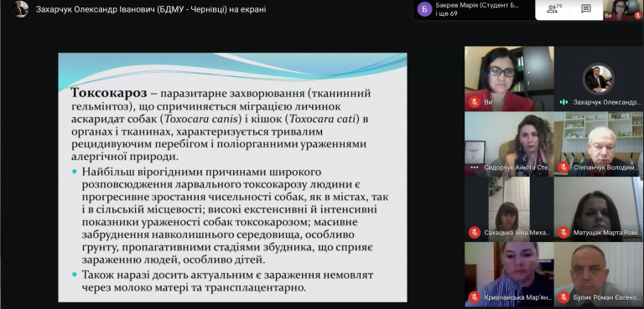This screenshot has height=309, width=644.
Task: Select Матущак Марта's video tile
Action: pos(599,209)
